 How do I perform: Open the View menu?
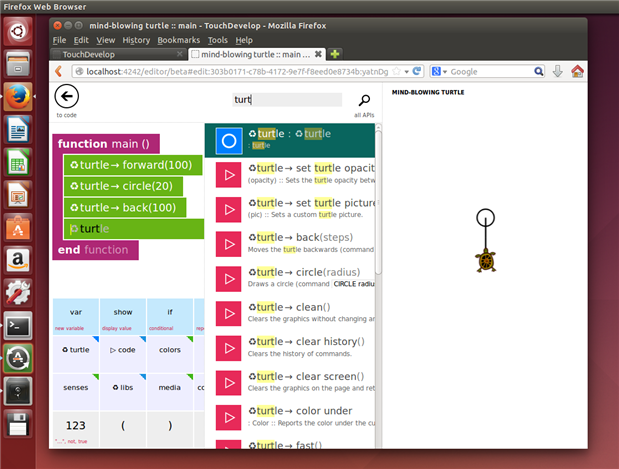pyautogui.click(x=105, y=40)
